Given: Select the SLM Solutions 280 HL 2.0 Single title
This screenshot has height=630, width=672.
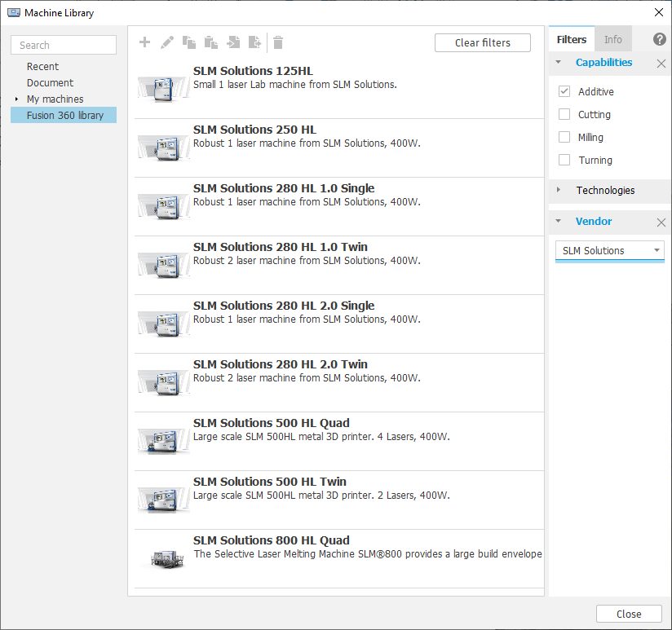Looking at the screenshot, I should 284,306.
